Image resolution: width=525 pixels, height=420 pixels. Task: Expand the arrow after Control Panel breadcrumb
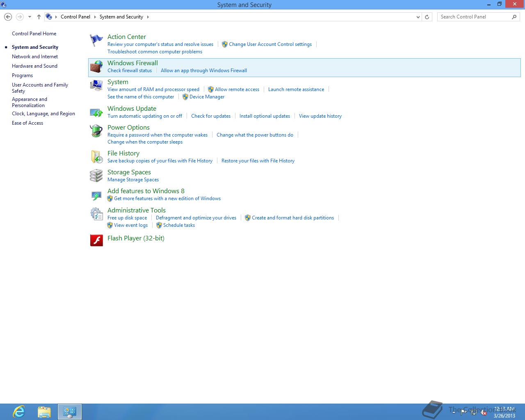click(95, 17)
